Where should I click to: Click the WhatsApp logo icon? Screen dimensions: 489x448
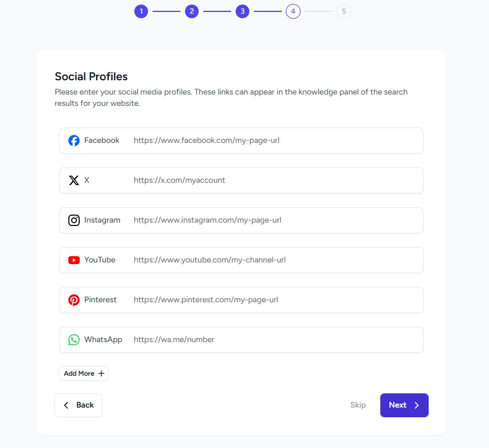[x=74, y=340]
